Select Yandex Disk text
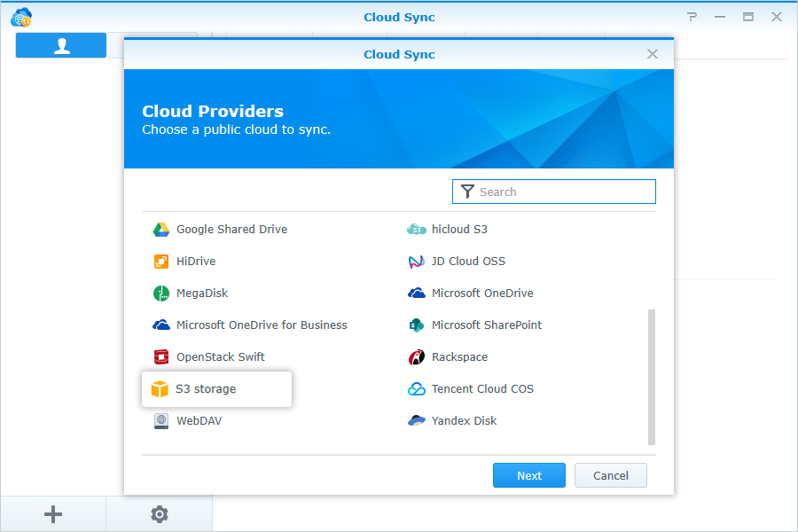 (464, 420)
